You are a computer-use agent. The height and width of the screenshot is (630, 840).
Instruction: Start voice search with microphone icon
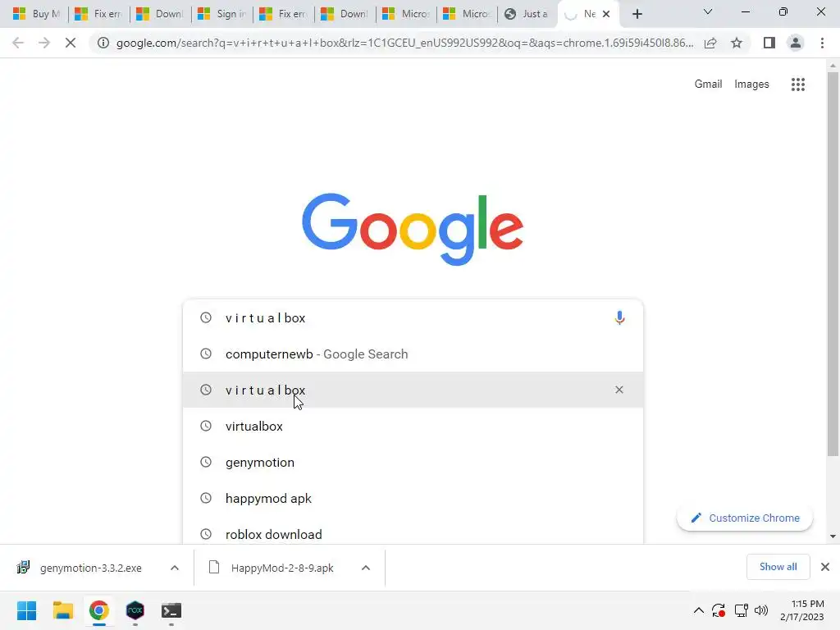(x=619, y=317)
